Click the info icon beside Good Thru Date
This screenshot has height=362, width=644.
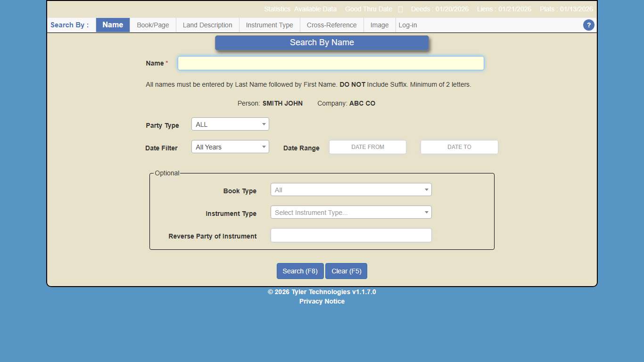tap(400, 8)
